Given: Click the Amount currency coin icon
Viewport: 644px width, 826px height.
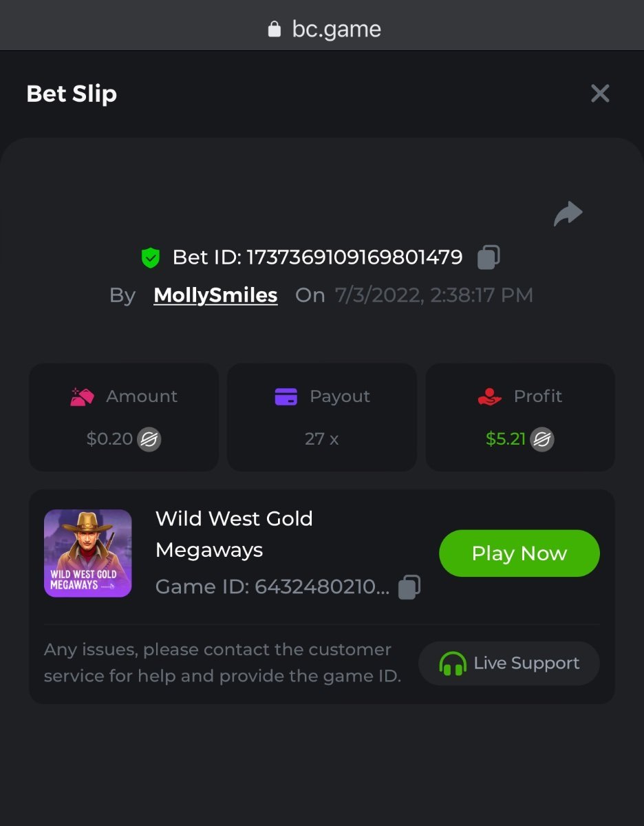Looking at the screenshot, I should (x=149, y=439).
